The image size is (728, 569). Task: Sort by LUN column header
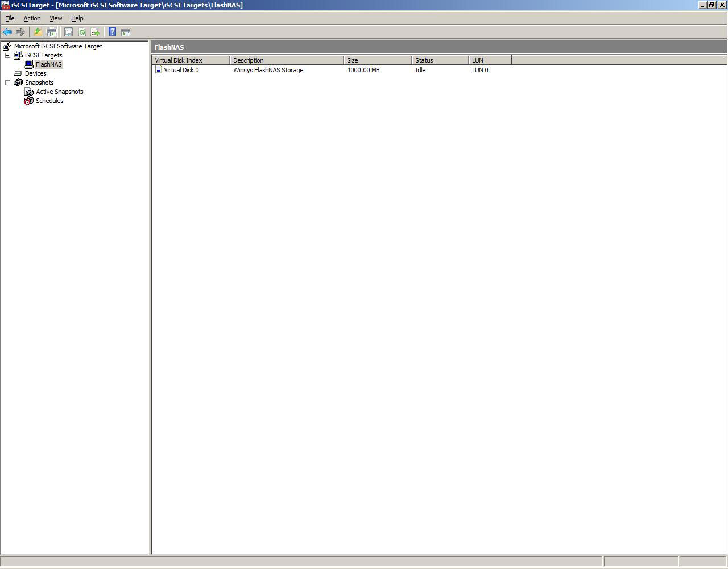pyautogui.click(x=490, y=60)
